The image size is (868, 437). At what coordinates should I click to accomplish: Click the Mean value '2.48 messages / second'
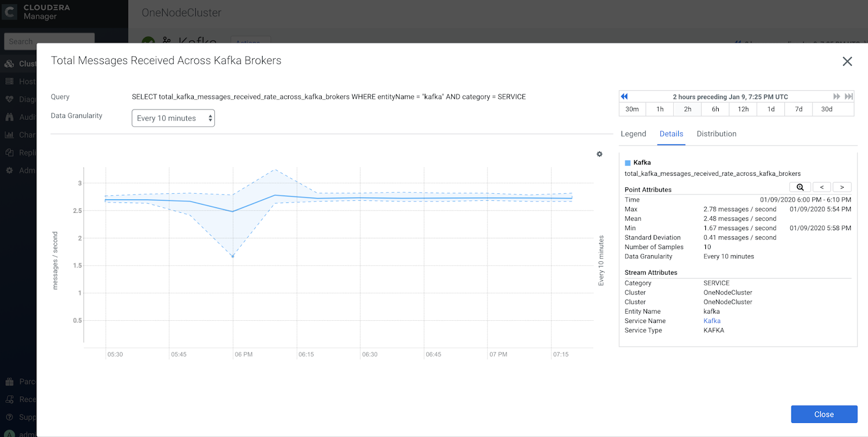coord(740,219)
